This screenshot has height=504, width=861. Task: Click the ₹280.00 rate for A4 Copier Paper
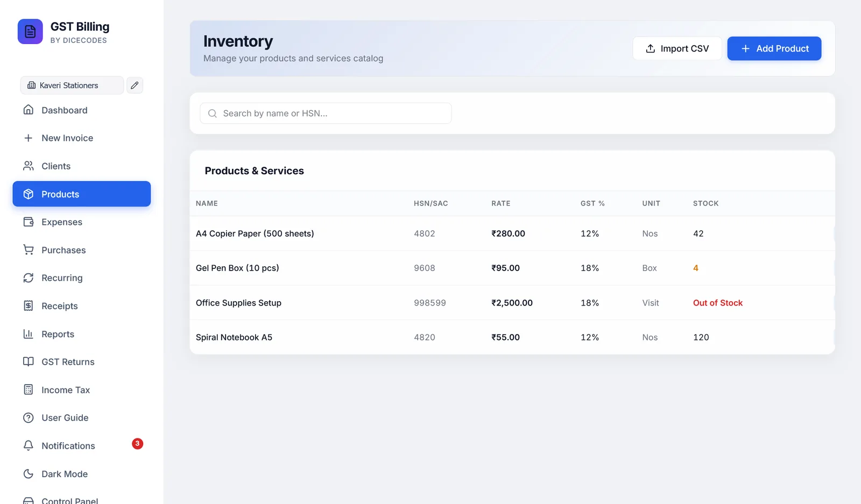pos(508,233)
